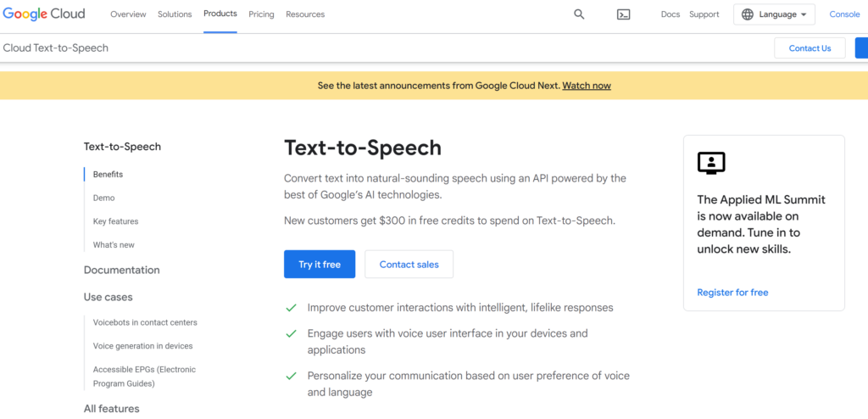Screen dimensions: 868x419
Task: Select Accessible EPGs (Electronic Program Guides)
Action: (144, 377)
